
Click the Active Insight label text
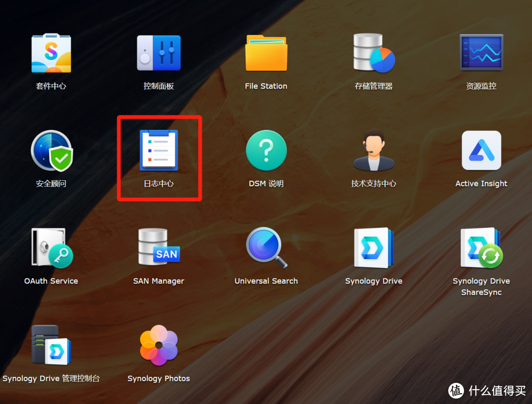pyautogui.click(x=481, y=184)
